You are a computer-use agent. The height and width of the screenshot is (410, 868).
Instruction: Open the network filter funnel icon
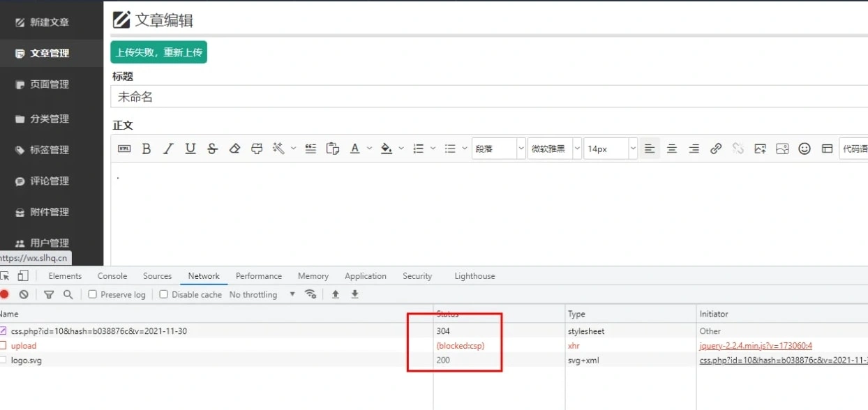pyautogui.click(x=49, y=295)
